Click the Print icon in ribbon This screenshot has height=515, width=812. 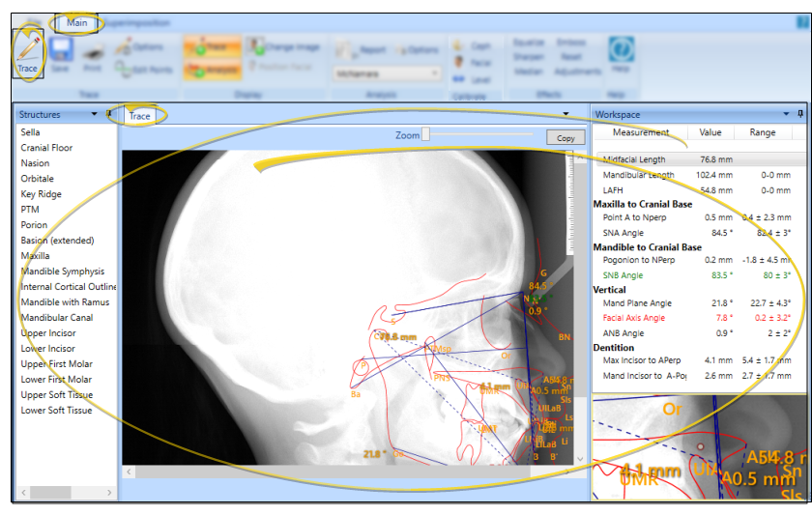pos(92,53)
